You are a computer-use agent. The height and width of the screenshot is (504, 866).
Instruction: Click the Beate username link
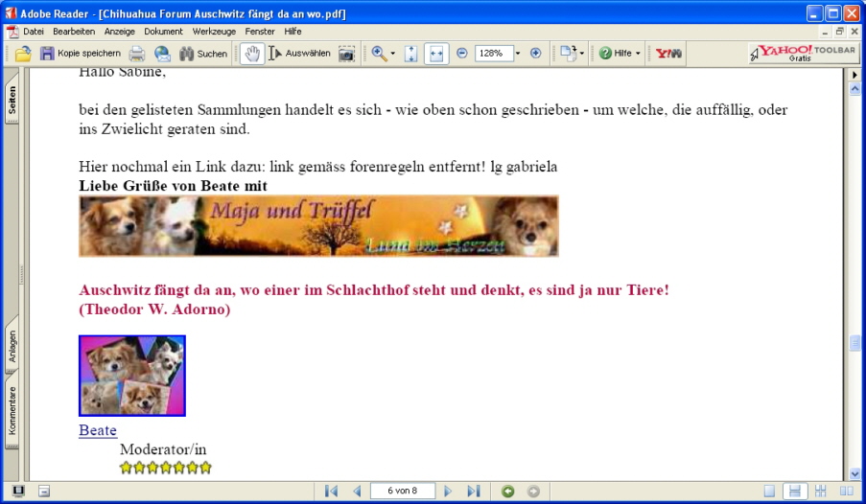coord(98,430)
